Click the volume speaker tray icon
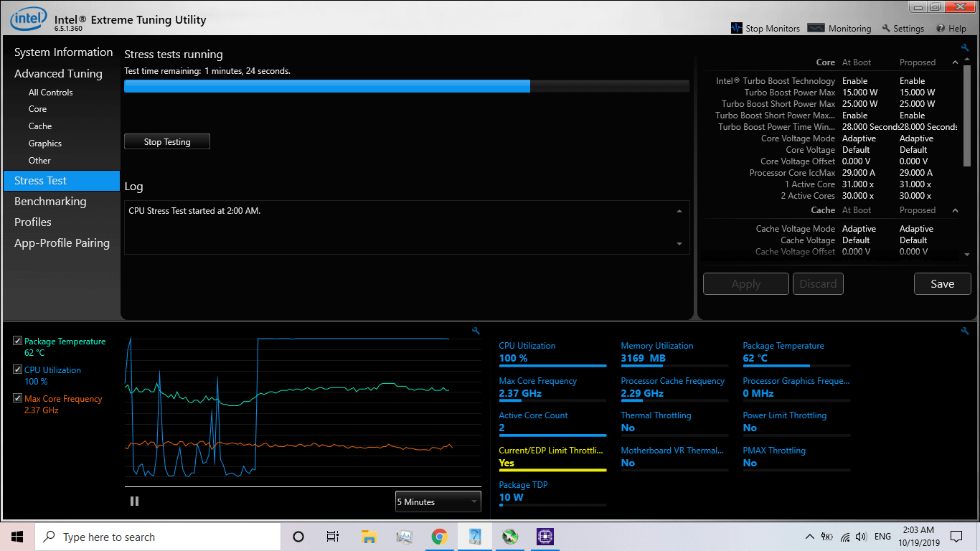 (861, 537)
